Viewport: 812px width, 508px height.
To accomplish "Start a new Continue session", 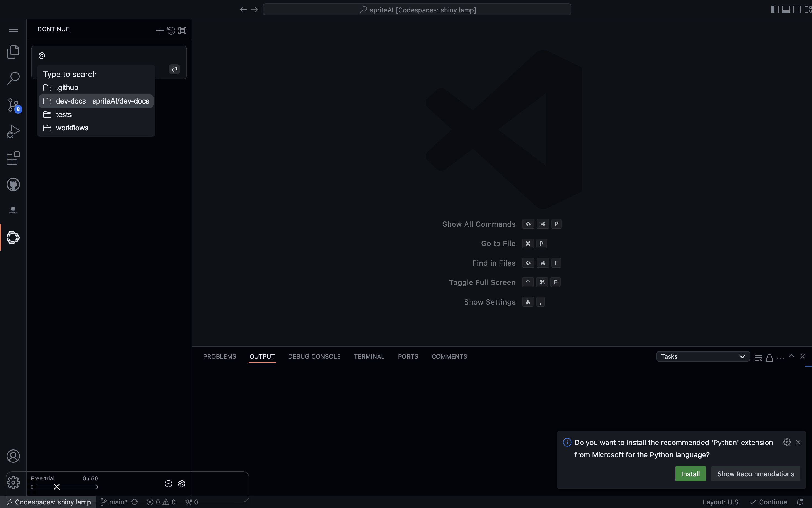I will (160, 30).
